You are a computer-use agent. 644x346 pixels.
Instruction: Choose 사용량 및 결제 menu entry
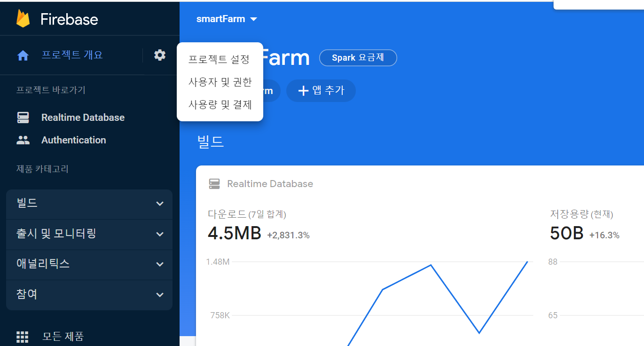coord(220,104)
